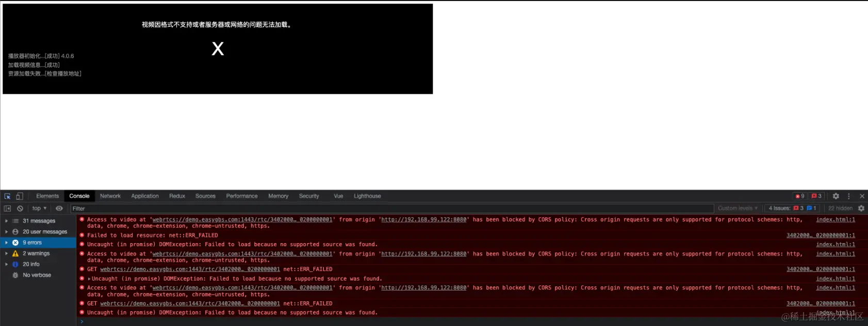Expand the 2 warnings group arrow

pos(6,253)
